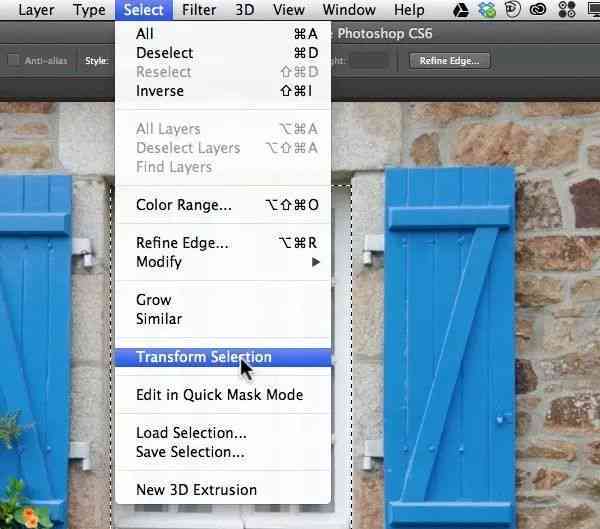Choose Grow menu item
The image size is (600, 529).
[223, 300]
